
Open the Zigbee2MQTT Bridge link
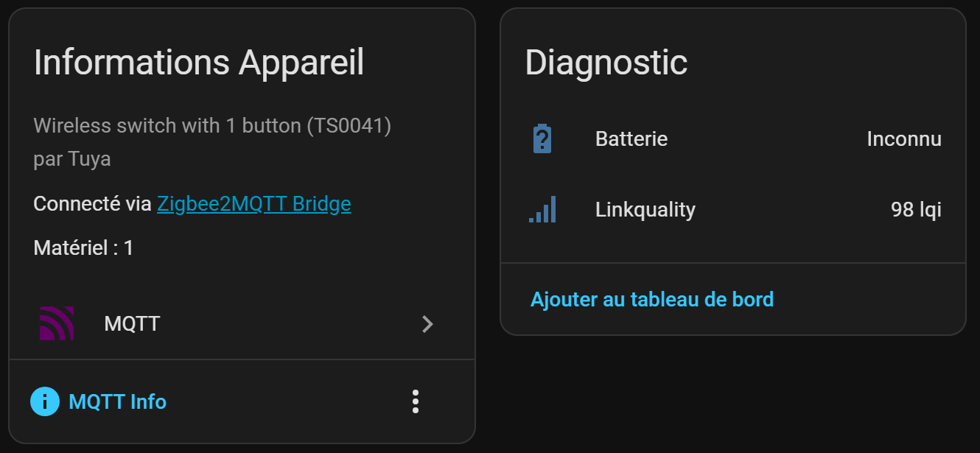click(x=254, y=204)
